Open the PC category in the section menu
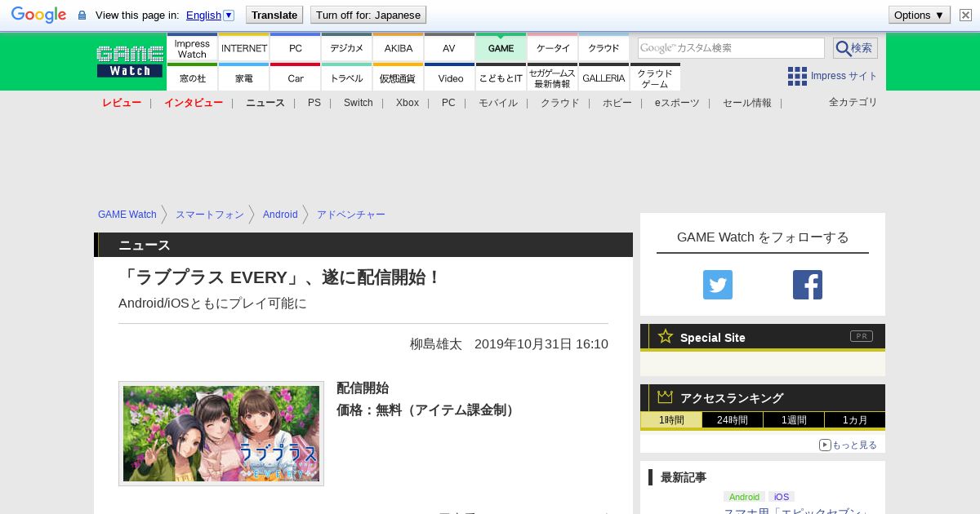980x514 pixels. click(448, 103)
